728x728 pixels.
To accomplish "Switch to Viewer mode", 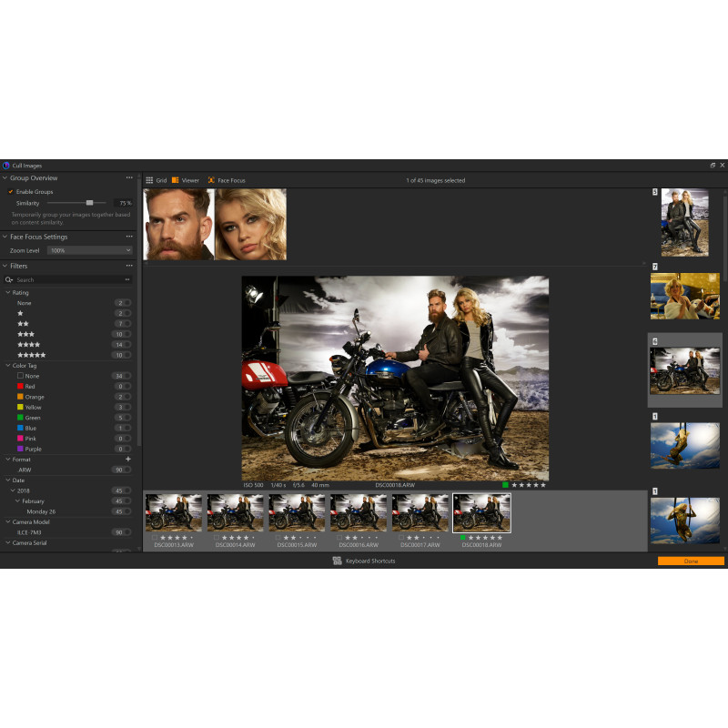I will point(186,180).
